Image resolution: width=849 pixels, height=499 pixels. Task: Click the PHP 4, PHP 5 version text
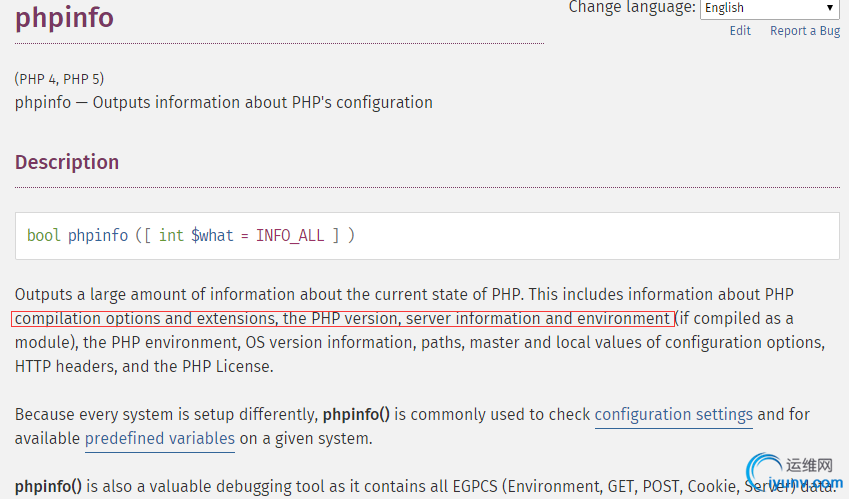59,79
